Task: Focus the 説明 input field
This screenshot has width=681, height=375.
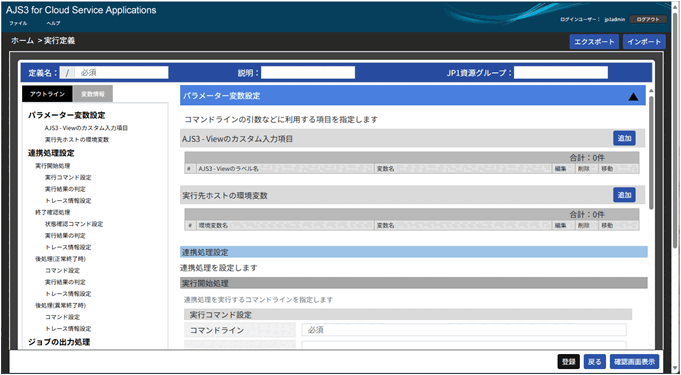Action: point(307,73)
